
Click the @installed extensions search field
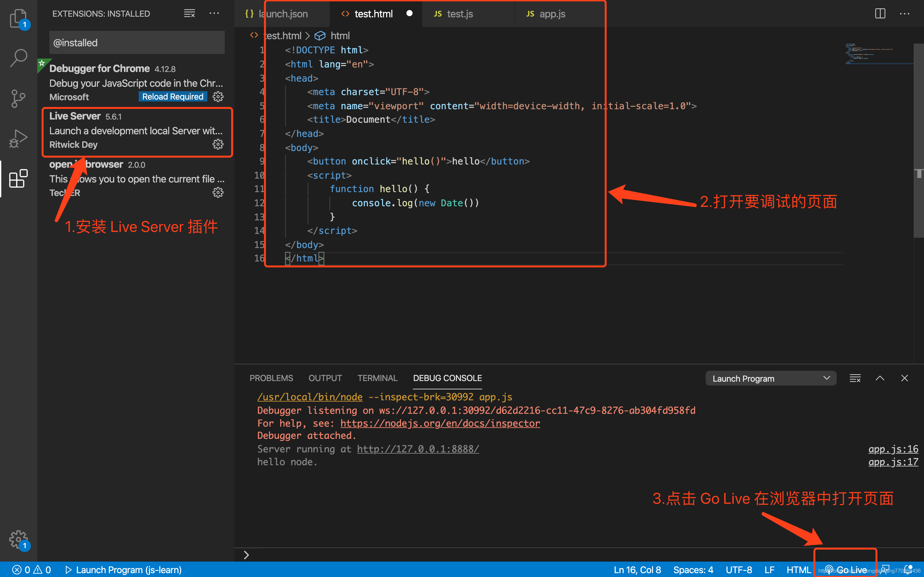point(137,42)
